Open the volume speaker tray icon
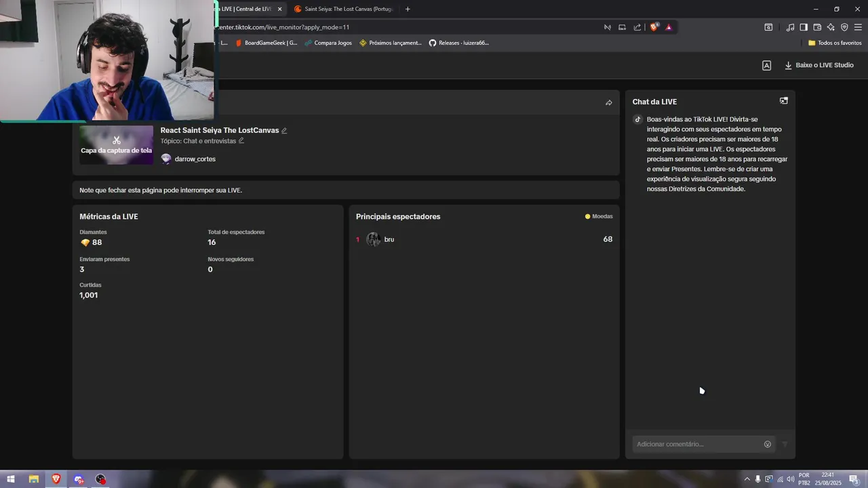 pos(790,479)
